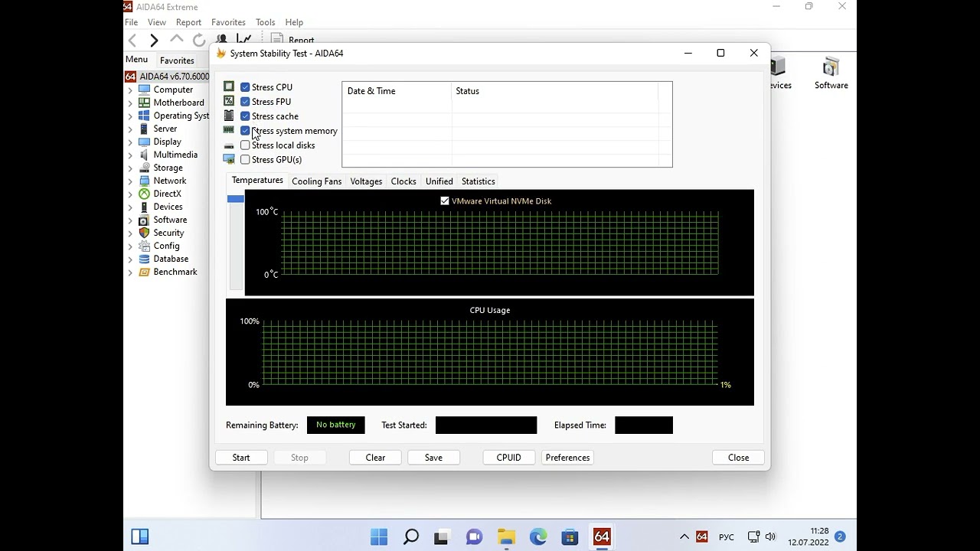Click the forward navigation arrow

click(x=154, y=41)
